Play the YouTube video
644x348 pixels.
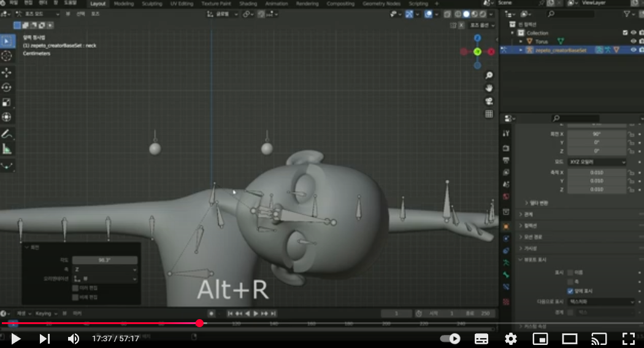tap(15, 339)
